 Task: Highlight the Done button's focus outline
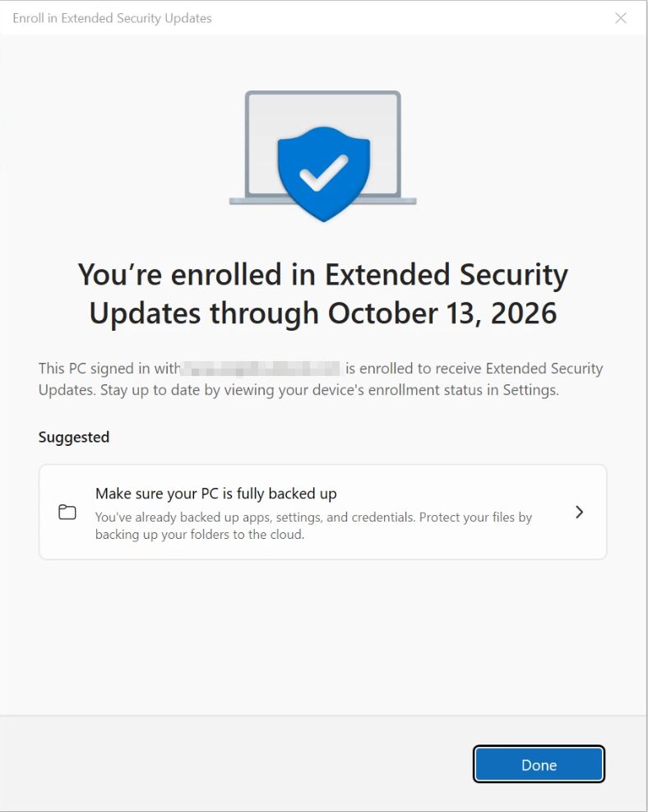pyautogui.click(x=539, y=763)
